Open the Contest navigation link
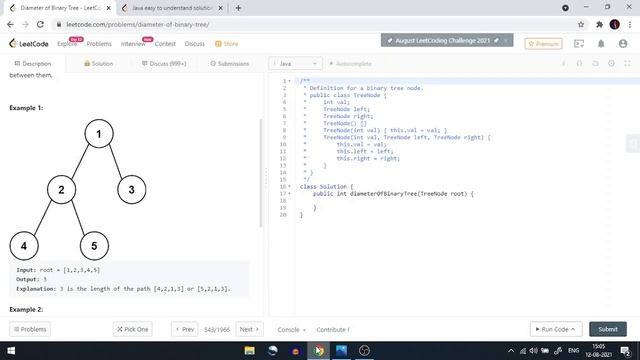 coord(165,44)
